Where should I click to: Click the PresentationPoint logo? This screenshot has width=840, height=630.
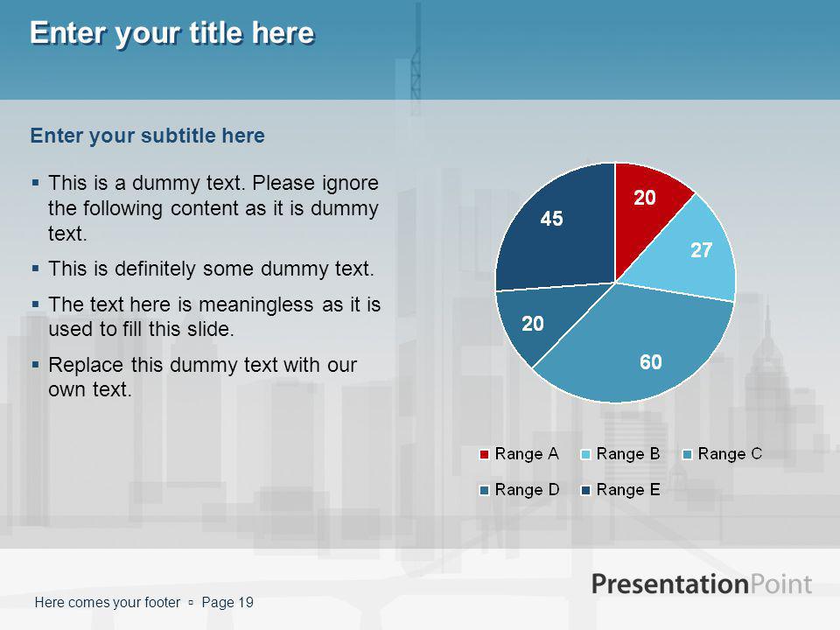702,584
